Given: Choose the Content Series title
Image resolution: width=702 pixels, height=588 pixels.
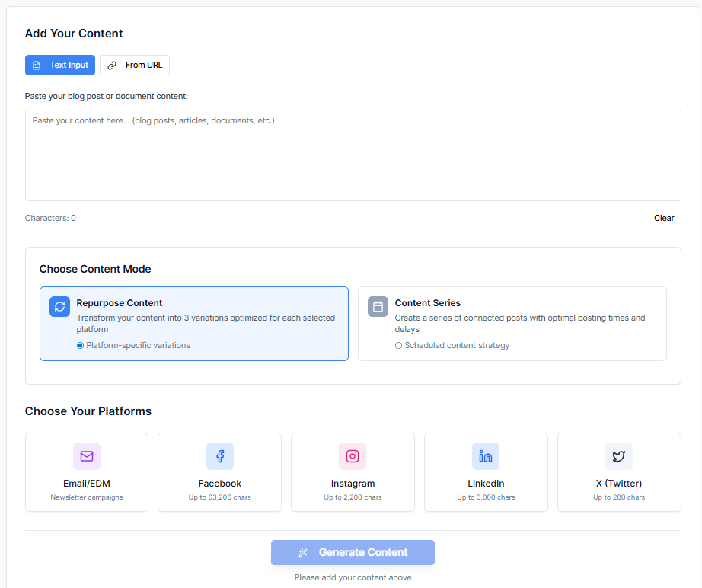Looking at the screenshot, I should (428, 302).
